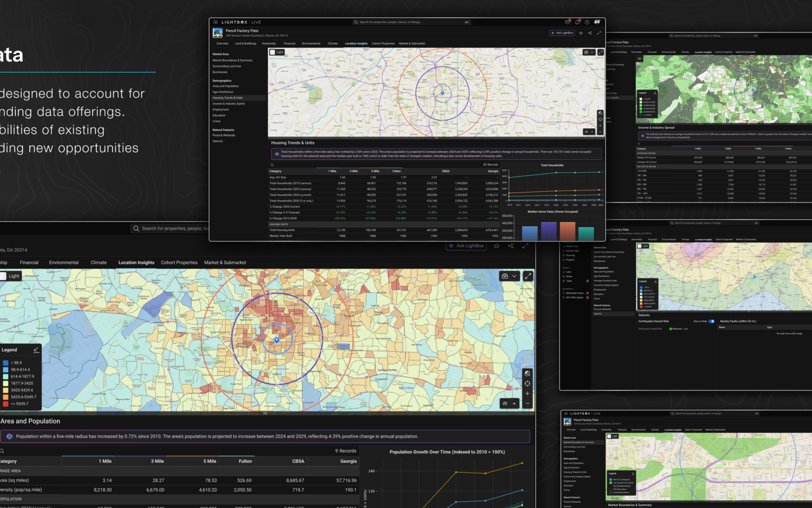Click the help question mark icon

point(587,22)
